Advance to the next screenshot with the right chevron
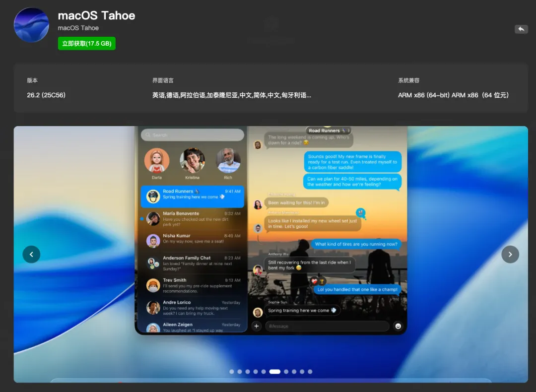Screen dimensions: 536x392 coord(510,254)
